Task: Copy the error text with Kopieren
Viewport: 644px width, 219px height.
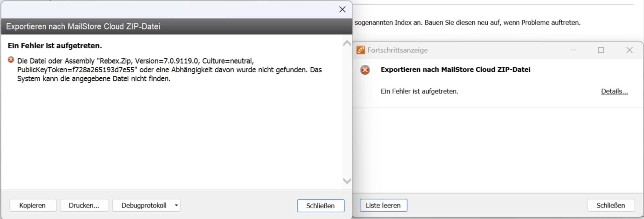Action: 33,206
